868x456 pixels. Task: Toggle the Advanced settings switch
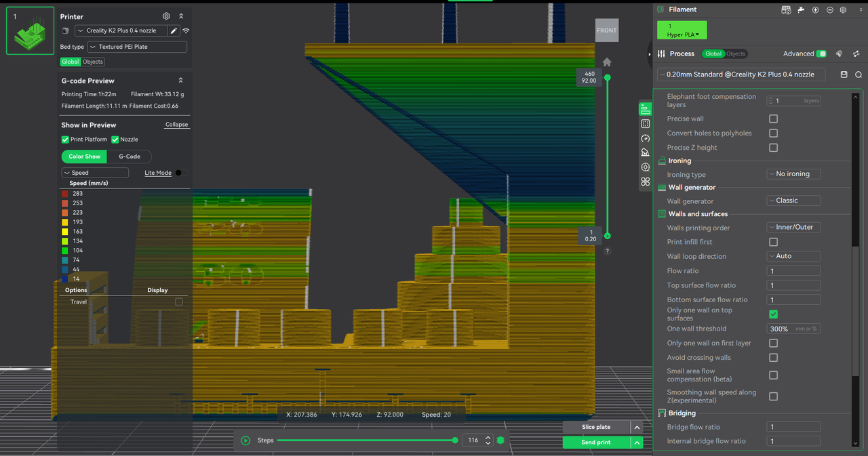click(x=821, y=54)
